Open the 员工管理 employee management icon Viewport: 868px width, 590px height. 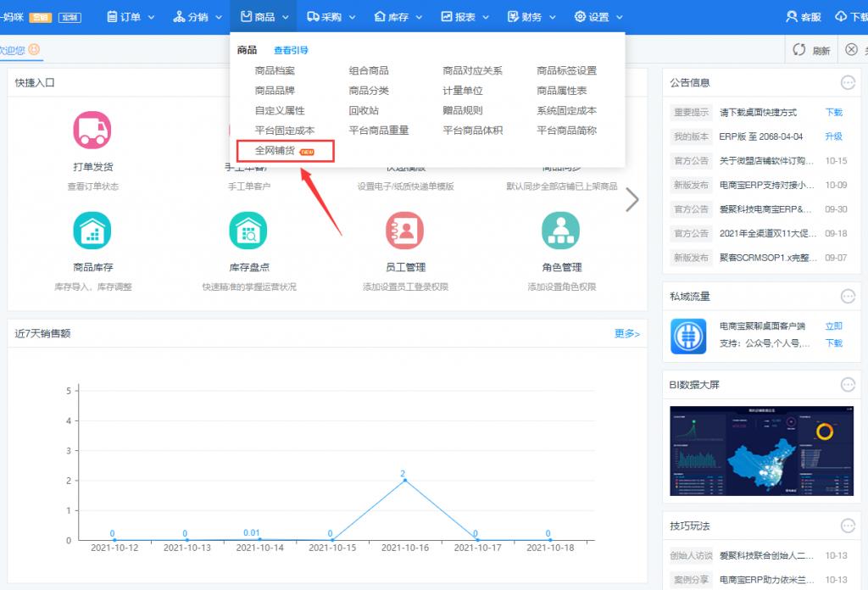[404, 230]
